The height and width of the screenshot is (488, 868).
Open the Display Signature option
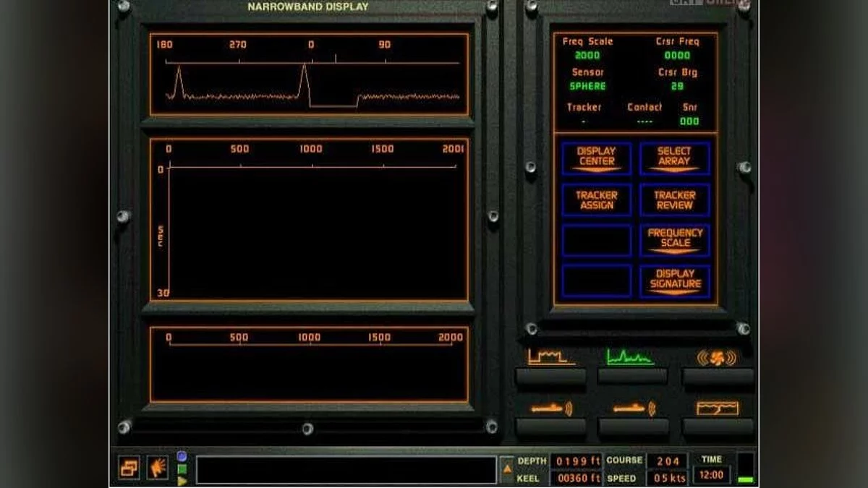tap(675, 281)
